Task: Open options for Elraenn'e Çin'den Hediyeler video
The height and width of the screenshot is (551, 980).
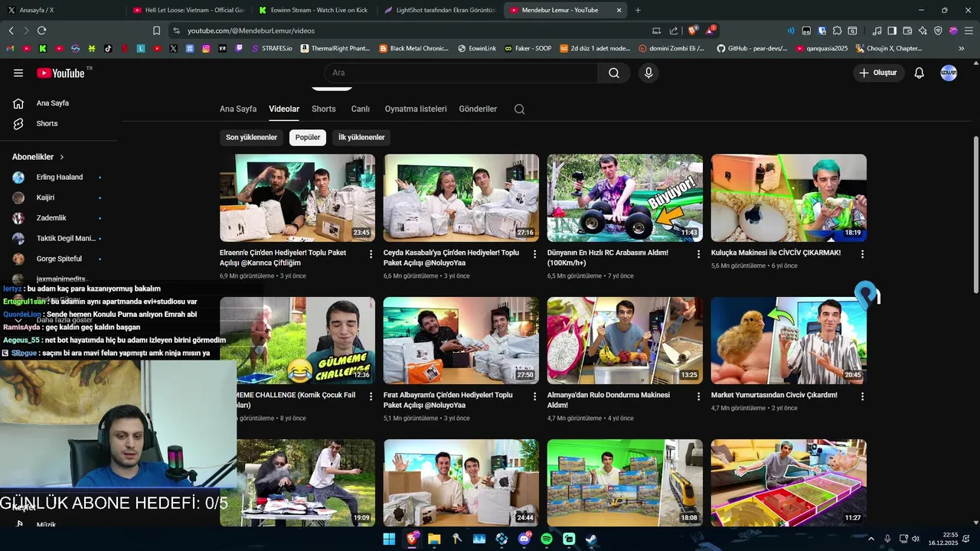Action: (371, 254)
